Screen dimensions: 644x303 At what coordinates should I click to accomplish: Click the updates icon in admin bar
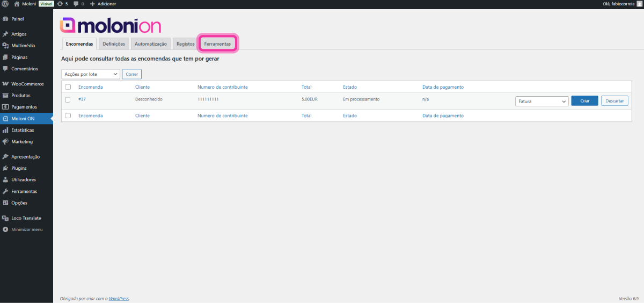[60, 4]
